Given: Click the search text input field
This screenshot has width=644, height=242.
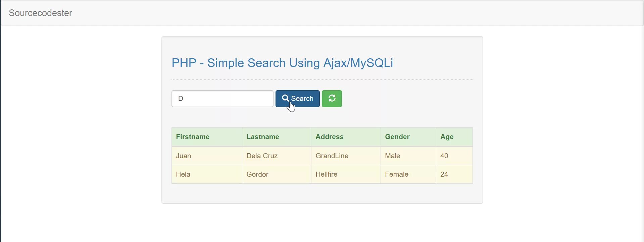Looking at the screenshot, I should [x=222, y=99].
